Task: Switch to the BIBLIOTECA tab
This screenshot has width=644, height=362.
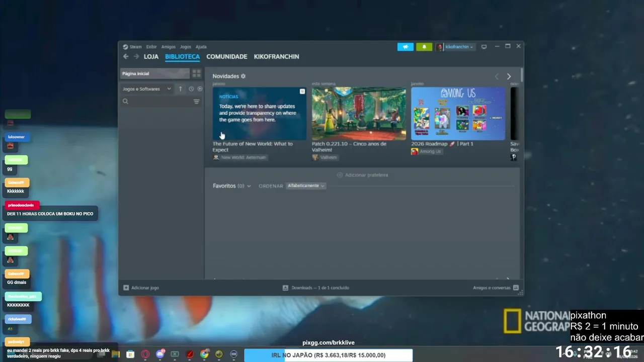Action: click(182, 57)
